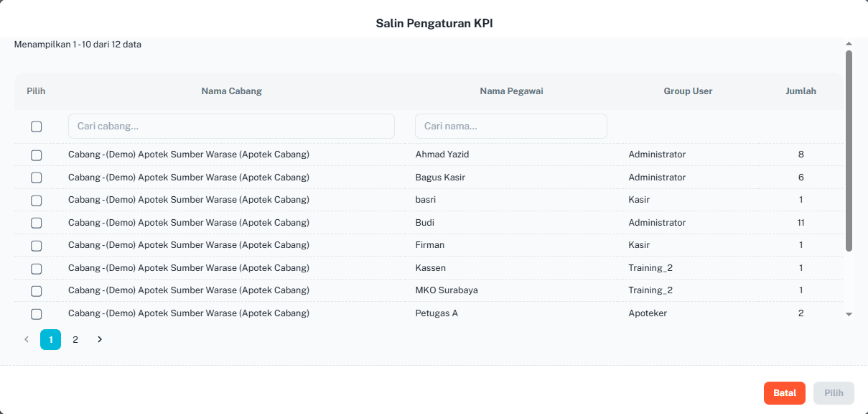This screenshot has height=414, width=868.
Task: Select Bagus Kasir row checkbox
Action: pyautogui.click(x=37, y=178)
